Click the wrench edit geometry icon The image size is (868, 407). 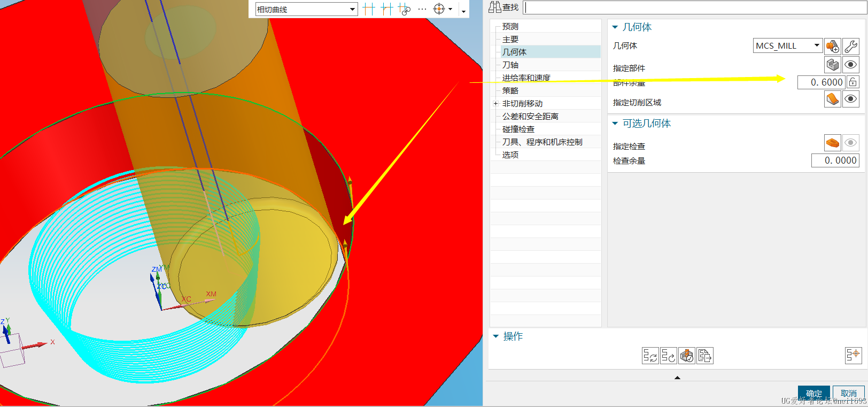(x=851, y=47)
